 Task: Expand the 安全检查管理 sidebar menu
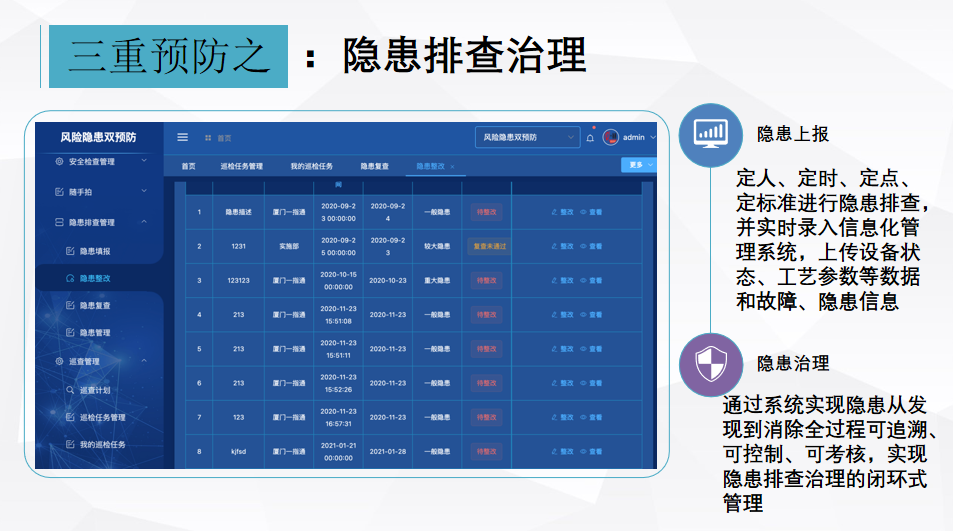coord(101,161)
